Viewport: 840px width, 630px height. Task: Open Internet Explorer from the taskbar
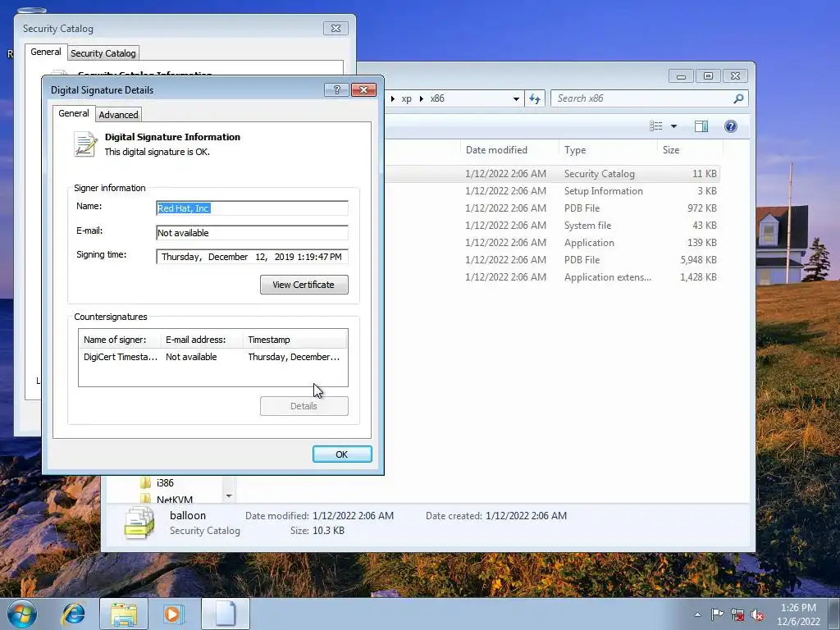point(73,614)
